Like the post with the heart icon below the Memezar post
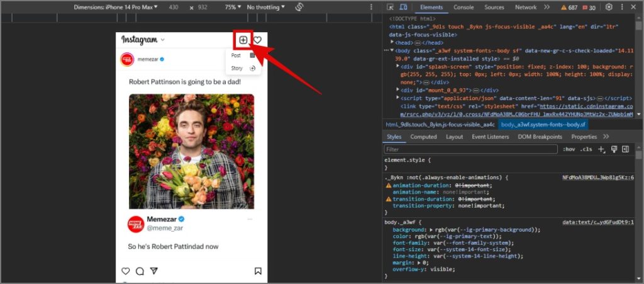 pyautogui.click(x=126, y=271)
